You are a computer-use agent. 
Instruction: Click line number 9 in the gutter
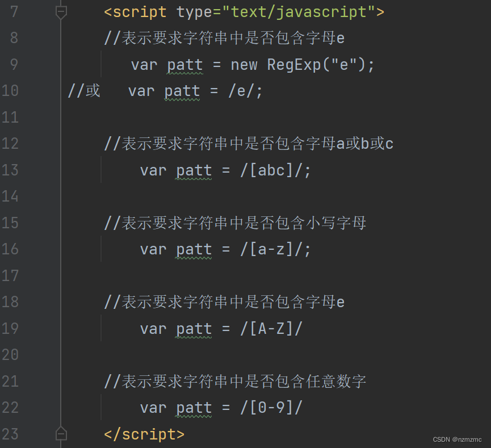pos(14,65)
